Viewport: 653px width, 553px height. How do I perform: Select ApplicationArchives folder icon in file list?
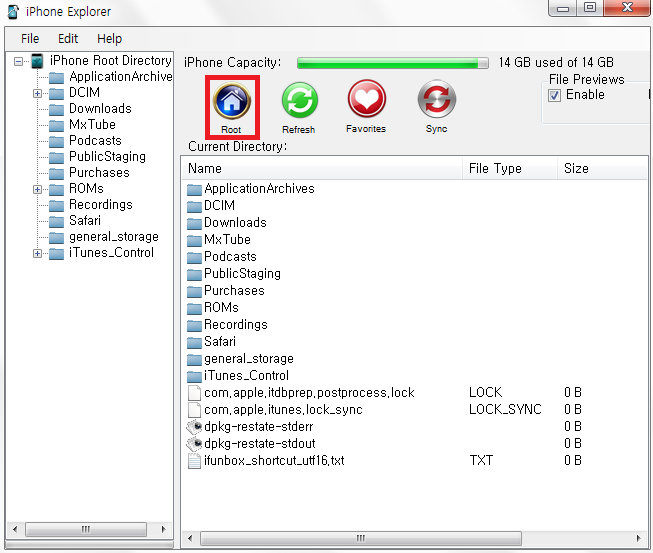point(194,189)
